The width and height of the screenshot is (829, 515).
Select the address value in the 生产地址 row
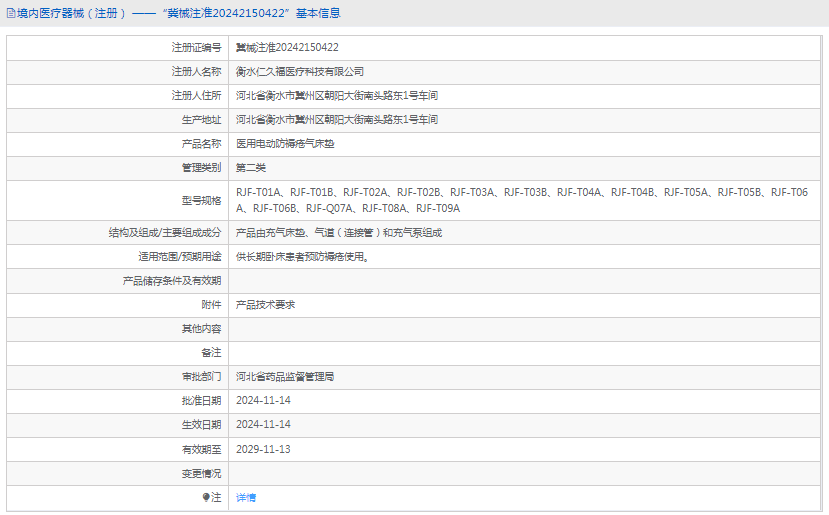tap(337, 120)
